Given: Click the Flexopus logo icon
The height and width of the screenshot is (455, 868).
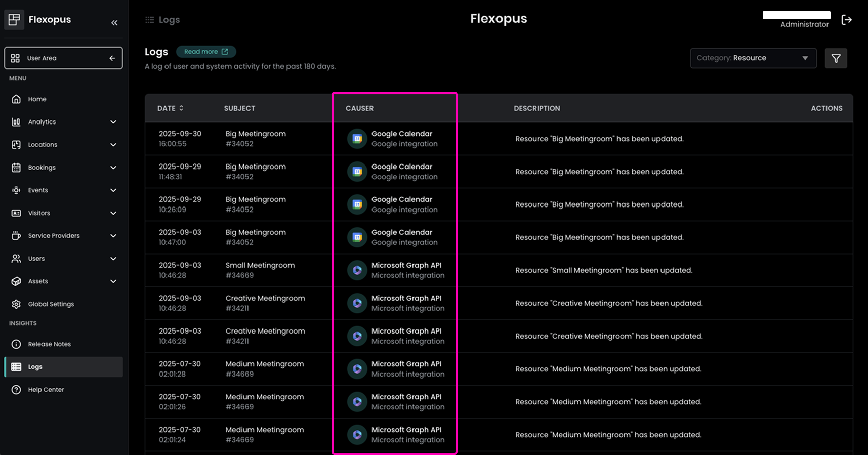Looking at the screenshot, I should (x=14, y=20).
